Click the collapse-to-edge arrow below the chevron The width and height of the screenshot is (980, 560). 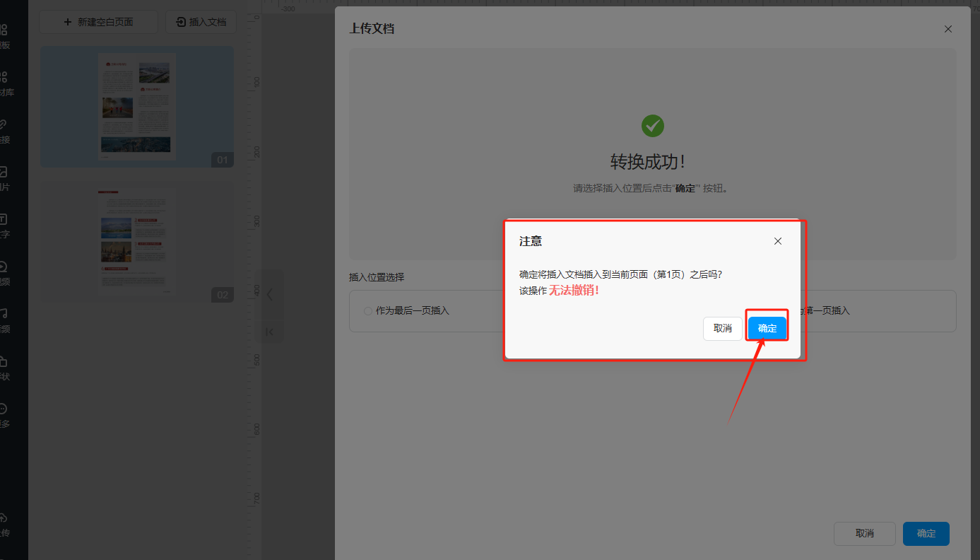(x=269, y=332)
